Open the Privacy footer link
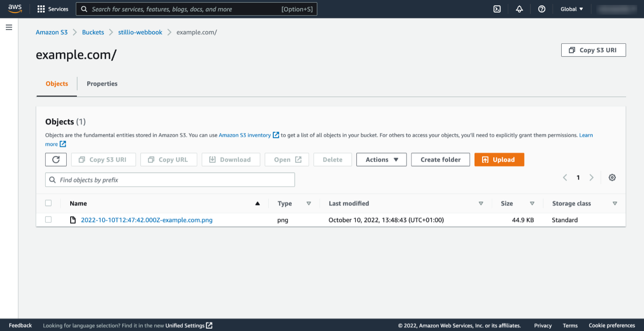Image resolution: width=644 pixels, height=331 pixels. 543,325
